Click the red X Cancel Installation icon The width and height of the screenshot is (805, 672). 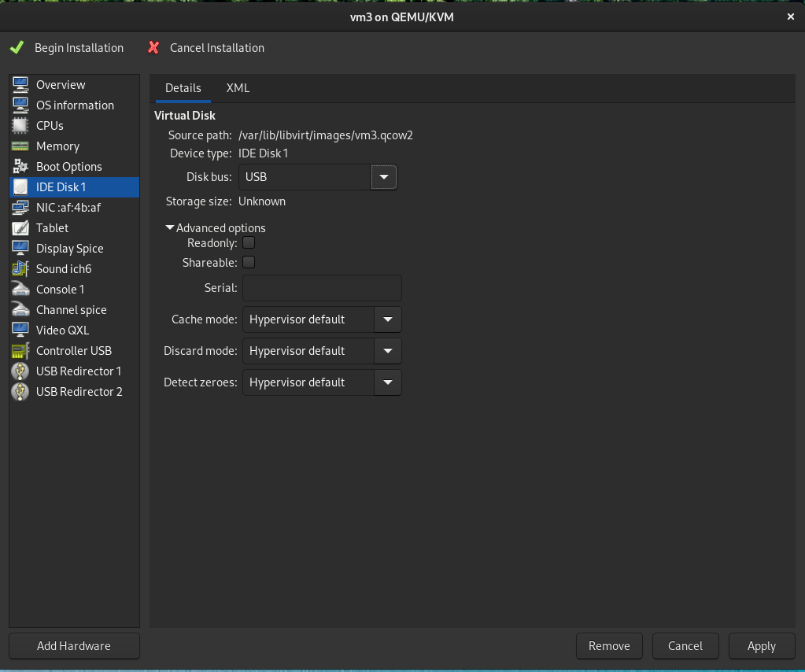click(153, 48)
